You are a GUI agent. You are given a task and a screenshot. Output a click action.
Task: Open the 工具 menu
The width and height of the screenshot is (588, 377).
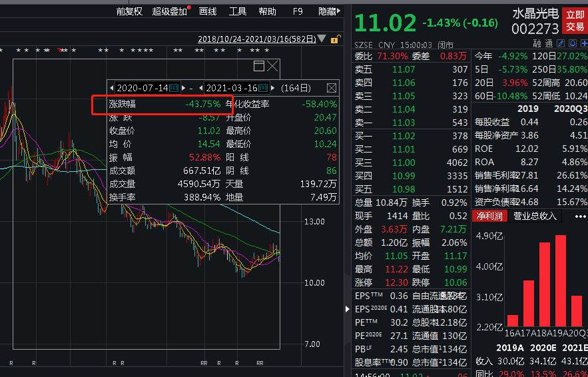238,11
